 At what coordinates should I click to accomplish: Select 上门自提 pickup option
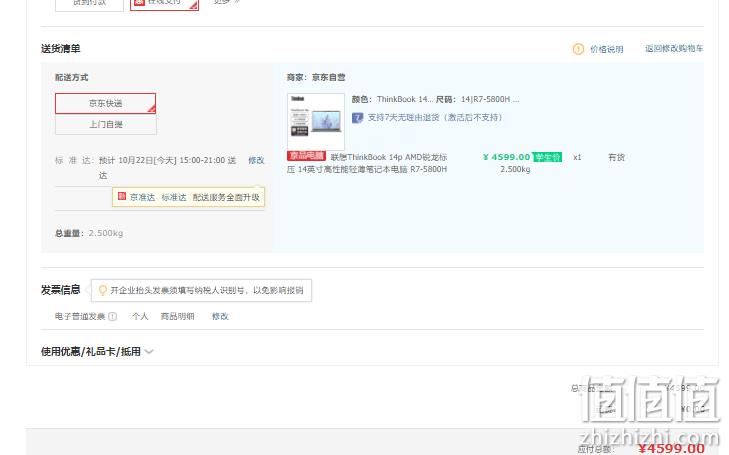(x=106, y=124)
